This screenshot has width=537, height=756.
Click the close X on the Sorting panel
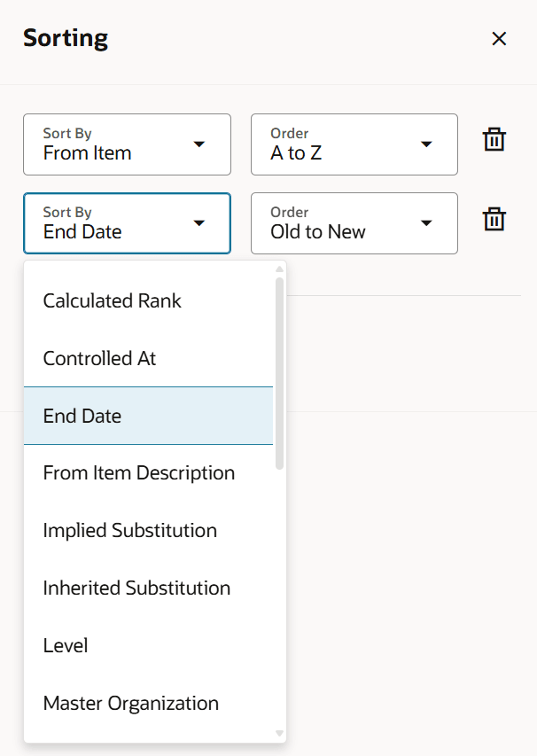(x=499, y=38)
